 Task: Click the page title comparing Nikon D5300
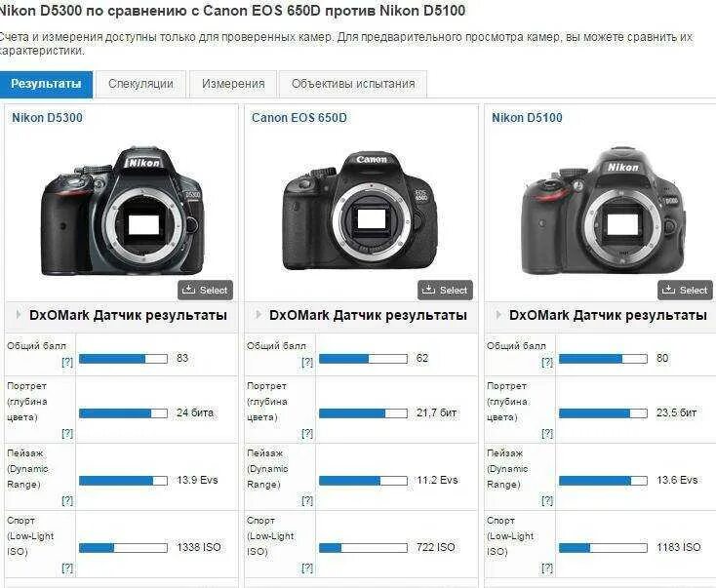pos(232,10)
